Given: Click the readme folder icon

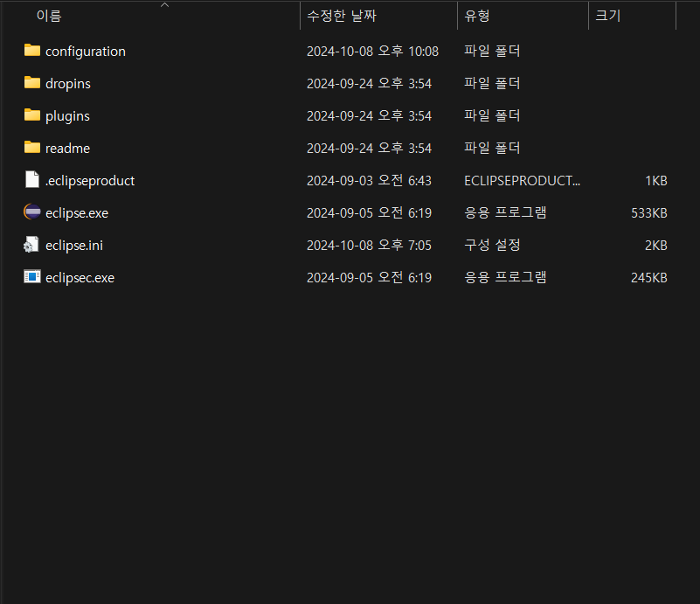Looking at the screenshot, I should (x=32, y=148).
